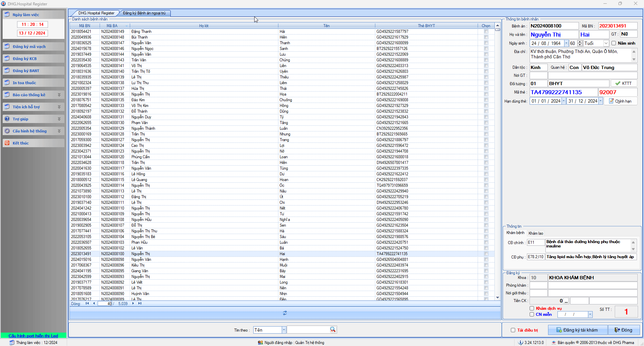Image resolution: width=644 pixels, height=346 pixels.
Task: Click the KTTT button
Action: click(624, 83)
